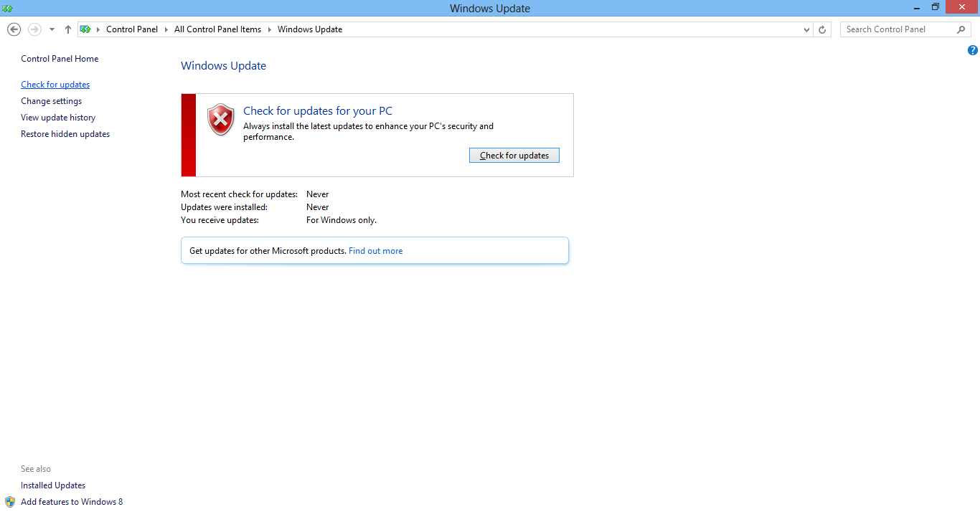This screenshot has width=980, height=522.
Task: Refresh the address bar location
Action: (823, 29)
